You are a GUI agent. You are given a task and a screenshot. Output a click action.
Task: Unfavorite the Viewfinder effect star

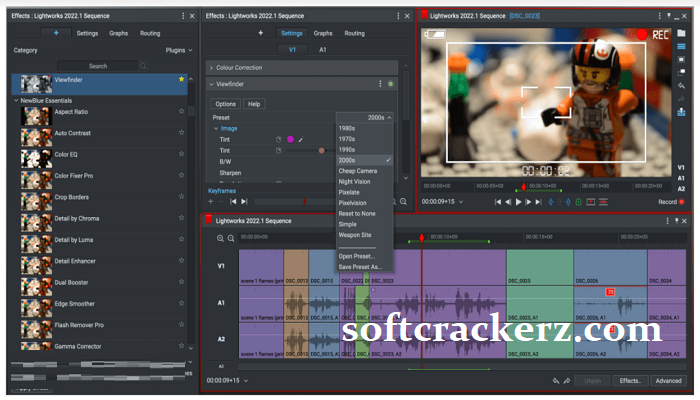(x=181, y=79)
